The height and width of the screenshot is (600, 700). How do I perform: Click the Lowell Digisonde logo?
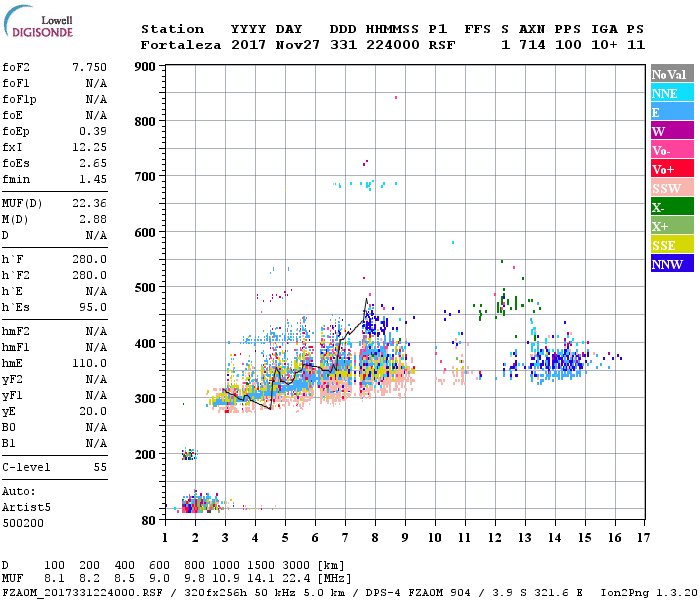click(38, 21)
